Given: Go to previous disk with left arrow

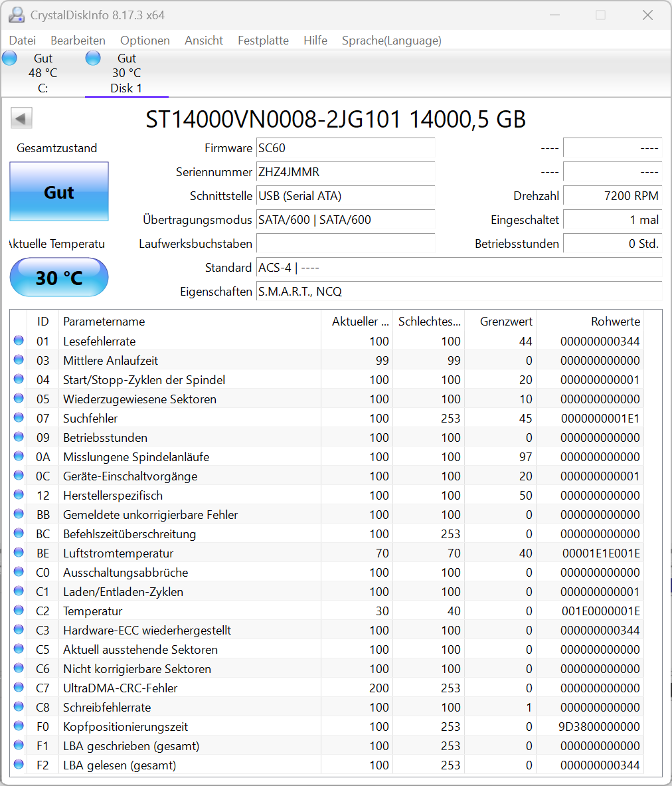Looking at the screenshot, I should coord(21,118).
